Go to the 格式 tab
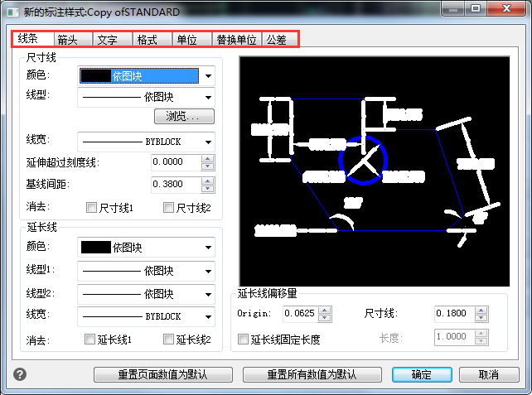The image size is (532, 395). (152, 40)
